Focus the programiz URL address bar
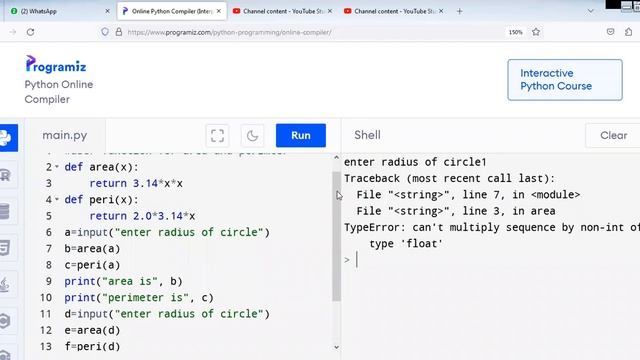Image resolution: width=640 pixels, height=360 pixels. point(229,32)
